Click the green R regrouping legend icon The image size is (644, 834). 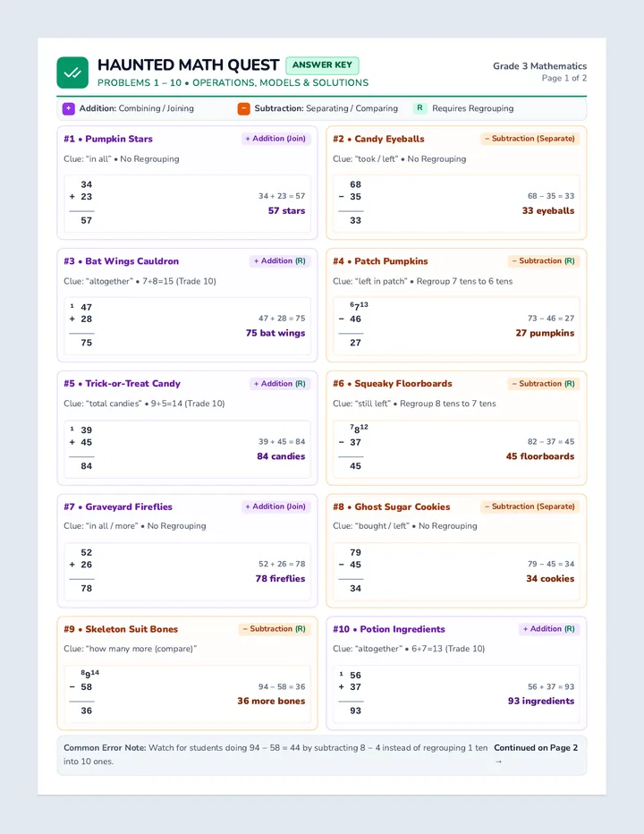(419, 108)
